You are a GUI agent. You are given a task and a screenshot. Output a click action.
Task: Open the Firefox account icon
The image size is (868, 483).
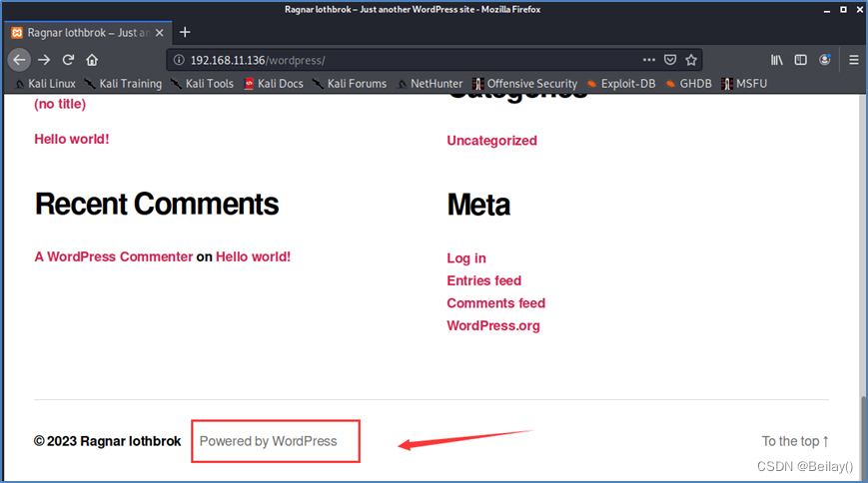825,60
